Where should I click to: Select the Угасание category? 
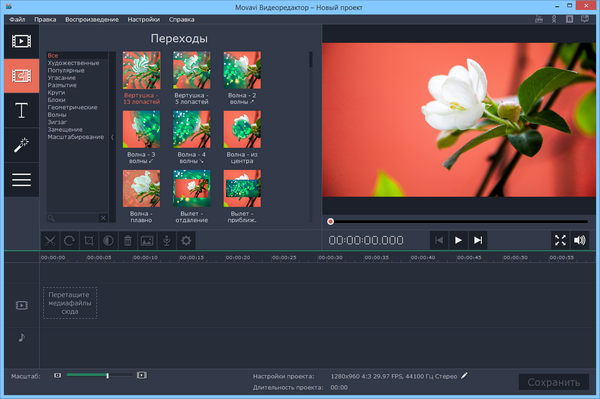(x=62, y=78)
